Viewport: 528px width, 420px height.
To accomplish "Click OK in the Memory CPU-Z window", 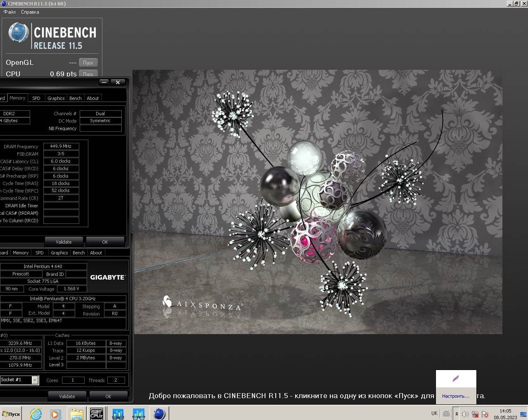I will pyautogui.click(x=105, y=242).
